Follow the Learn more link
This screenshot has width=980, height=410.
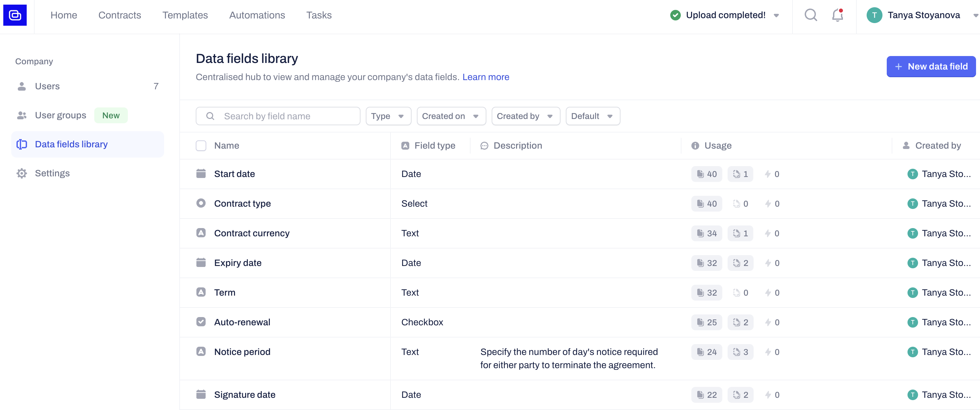(485, 77)
